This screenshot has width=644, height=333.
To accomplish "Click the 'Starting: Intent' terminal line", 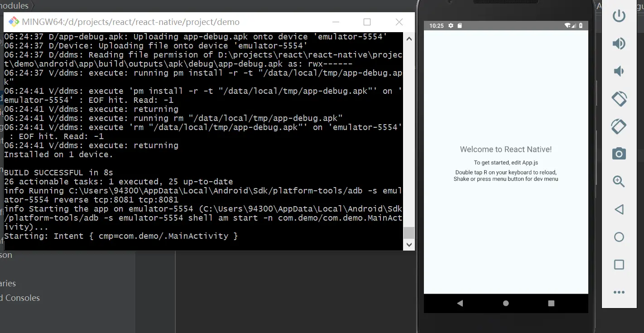I will pos(121,236).
